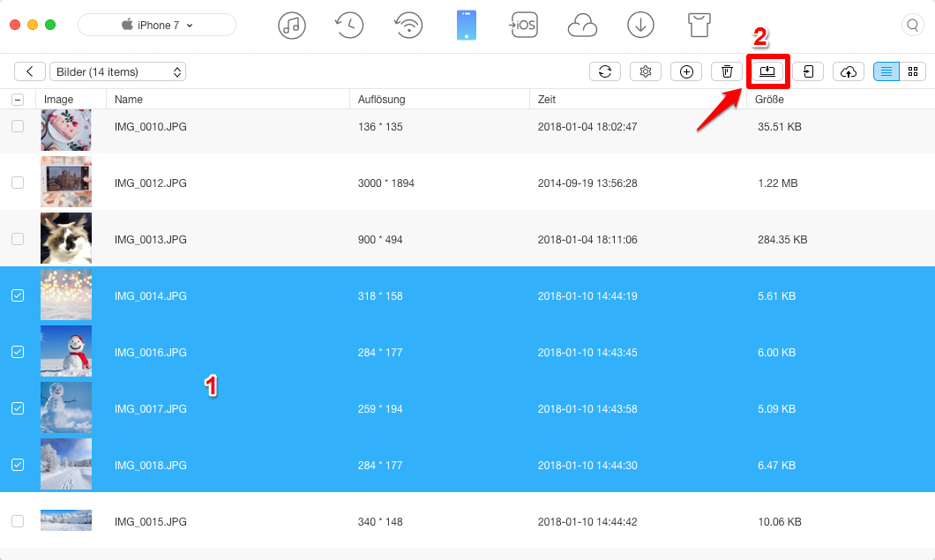Click the cake thumbnail of IMG_0010.JPG
The image size is (935, 560).
[66, 130]
